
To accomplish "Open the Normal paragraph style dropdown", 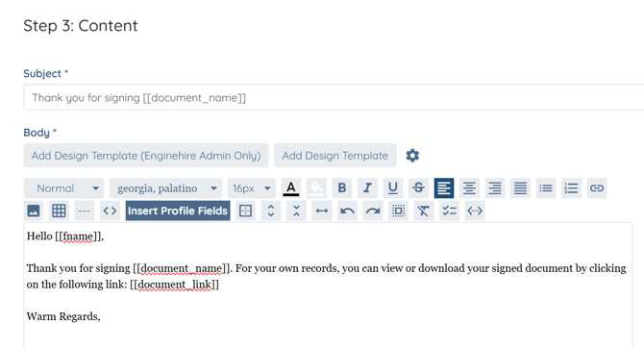I will click(x=63, y=188).
